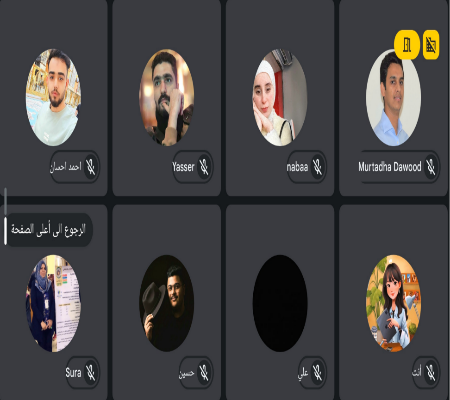Image resolution: width=450 pixels, height=400 pixels.
Task: Click the muted mic icon next to حسين
Action: click(x=204, y=372)
